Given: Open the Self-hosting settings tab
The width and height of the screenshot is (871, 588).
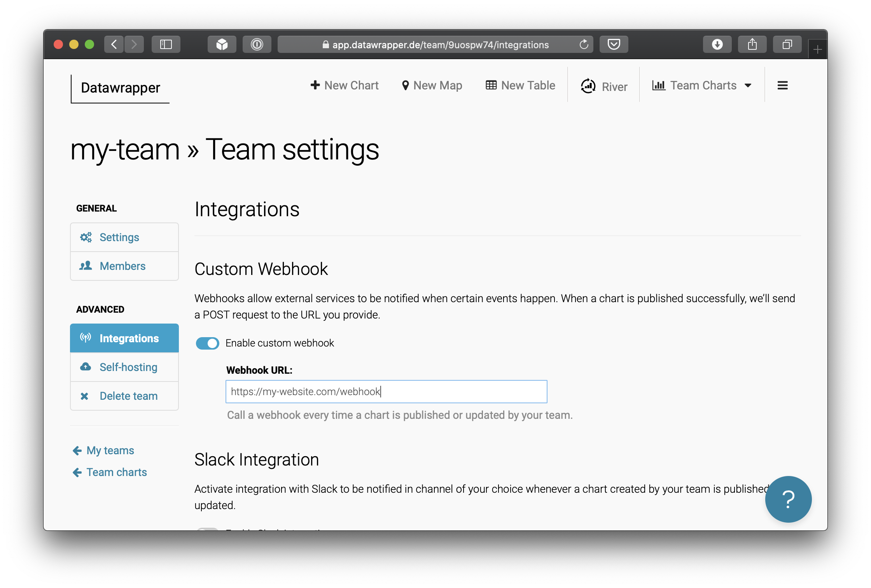Looking at the screenshot, I should pos(124,367).
